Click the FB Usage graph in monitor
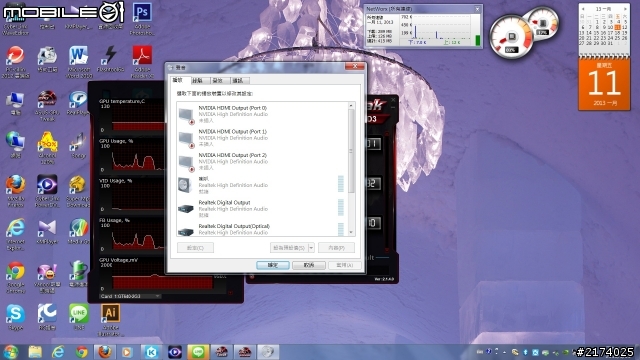 139,237
